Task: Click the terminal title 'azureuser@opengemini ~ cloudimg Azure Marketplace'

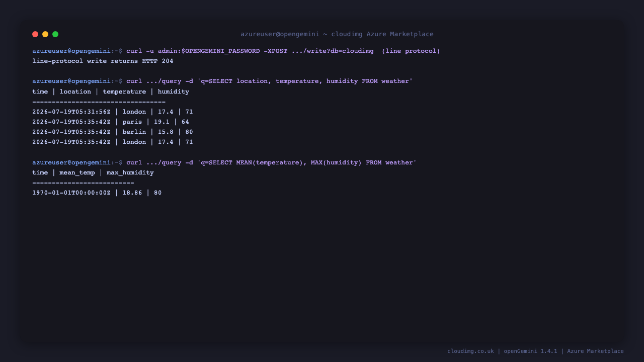Action: tap(337, 34)
